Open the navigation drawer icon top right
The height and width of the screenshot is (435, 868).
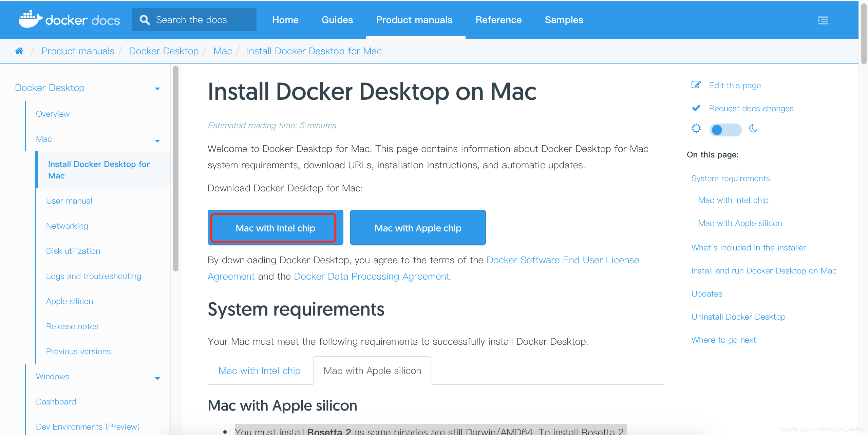(x=823, y=20)
